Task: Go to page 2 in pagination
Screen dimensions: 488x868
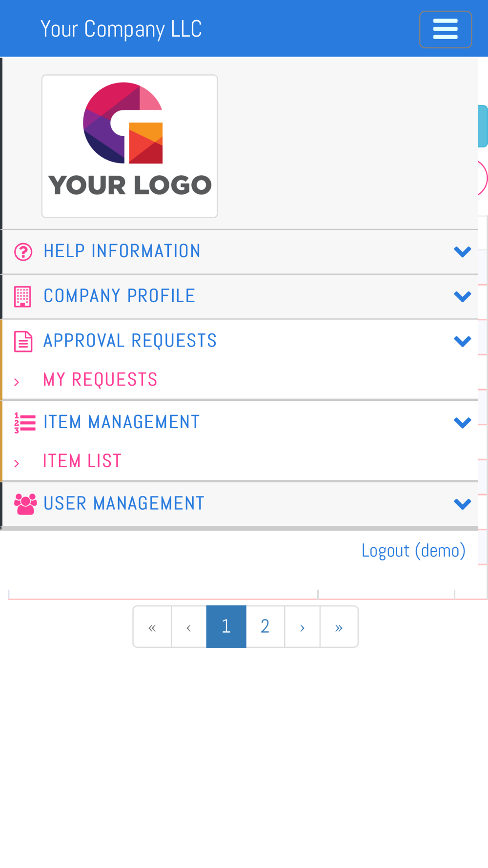Action: tap(265, 626)
